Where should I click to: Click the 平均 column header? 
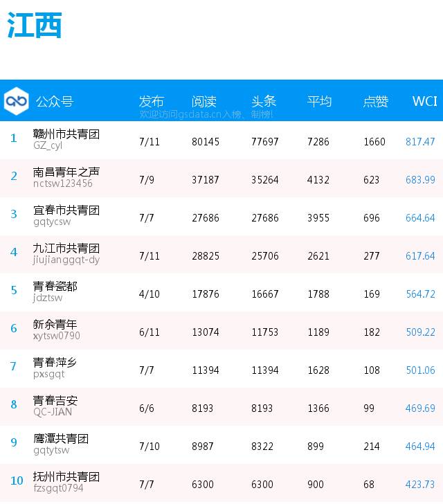(x=319, y=101)
